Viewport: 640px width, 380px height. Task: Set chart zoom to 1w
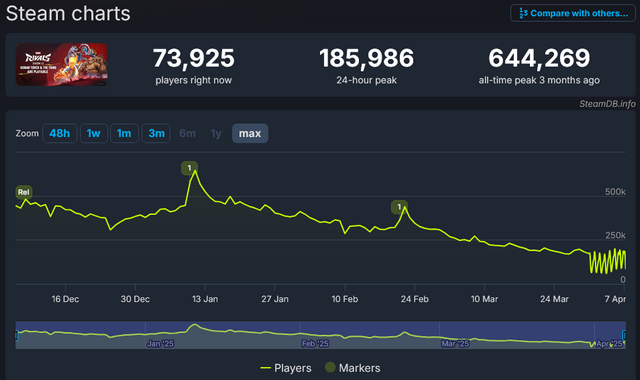pos(93,133)
